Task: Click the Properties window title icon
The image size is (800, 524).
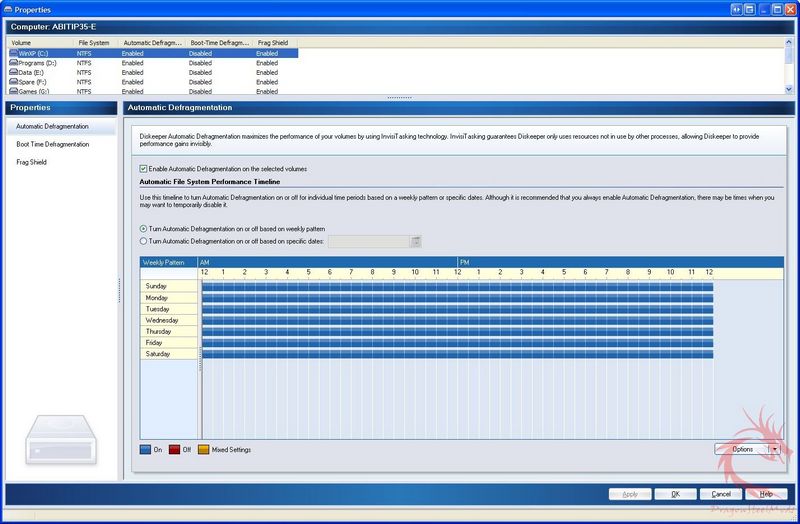Action: pyautogui.click(x=9, y=7)
